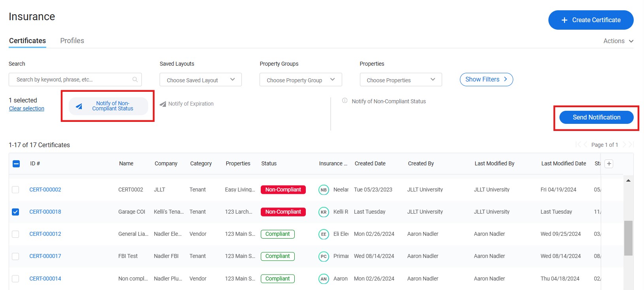Click the AN avatar in CERT-000014 row
The height and width of the screenshot is (290, 644).
pyautogui.click(x=324, y=279)
